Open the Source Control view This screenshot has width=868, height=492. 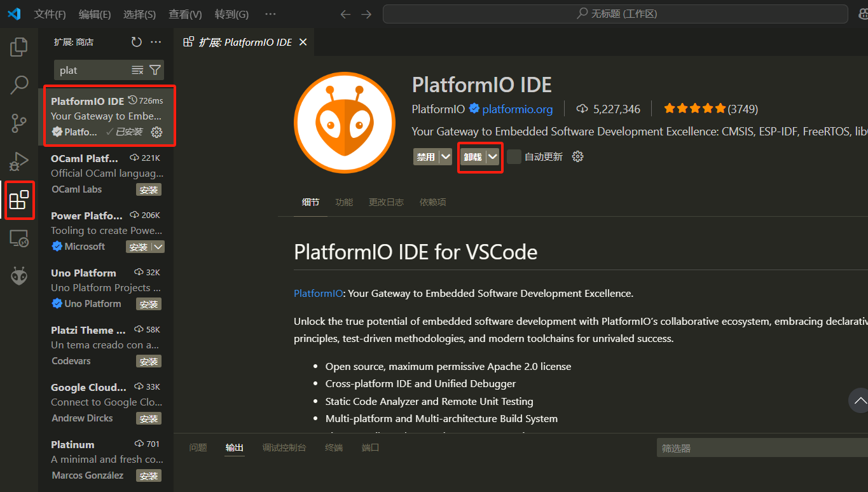click(19, 123)
